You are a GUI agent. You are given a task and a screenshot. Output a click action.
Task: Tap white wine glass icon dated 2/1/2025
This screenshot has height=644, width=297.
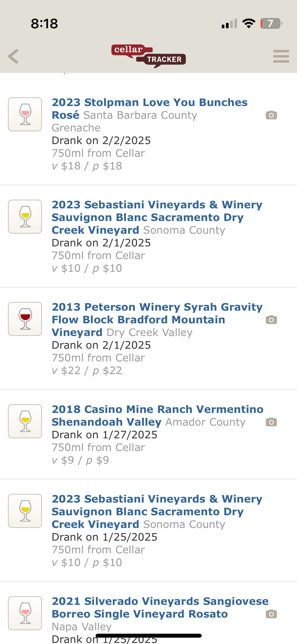[25, 217]
